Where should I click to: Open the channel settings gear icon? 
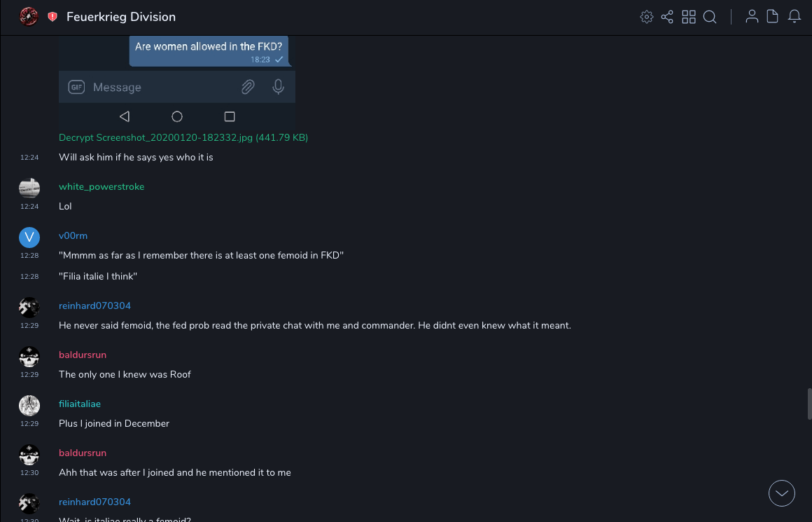pyautogui.click(x=647, y=17)
